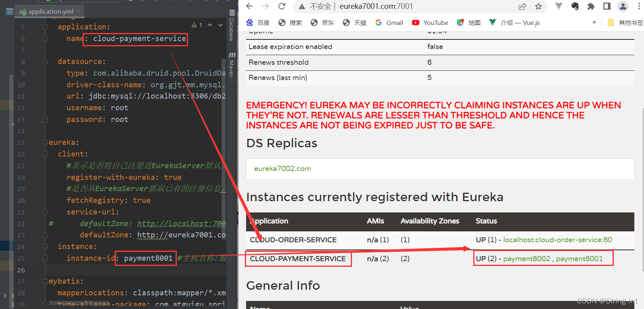Click the browser forward arrow

[x=265, y=6]
